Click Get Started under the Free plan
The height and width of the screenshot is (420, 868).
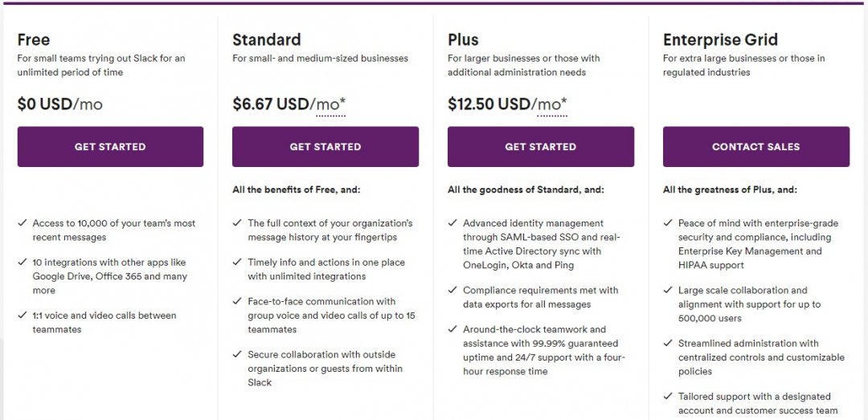click(110, 147)
